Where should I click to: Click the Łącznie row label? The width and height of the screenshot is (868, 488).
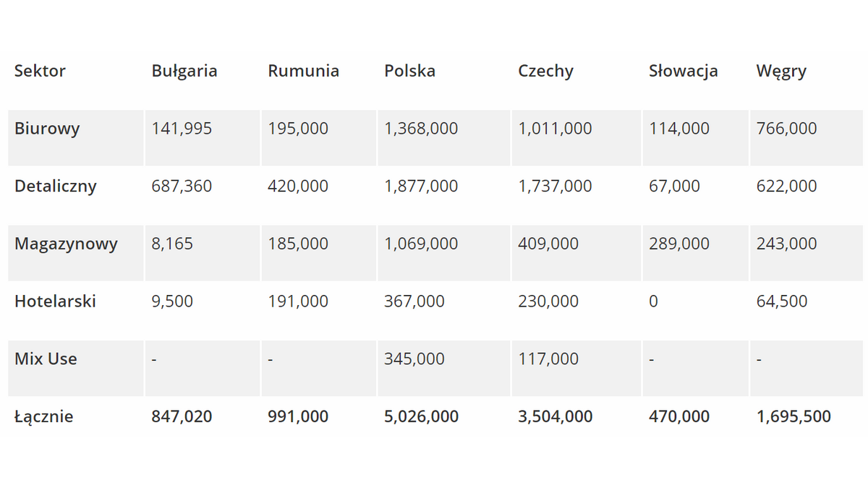tap(43, 416)
